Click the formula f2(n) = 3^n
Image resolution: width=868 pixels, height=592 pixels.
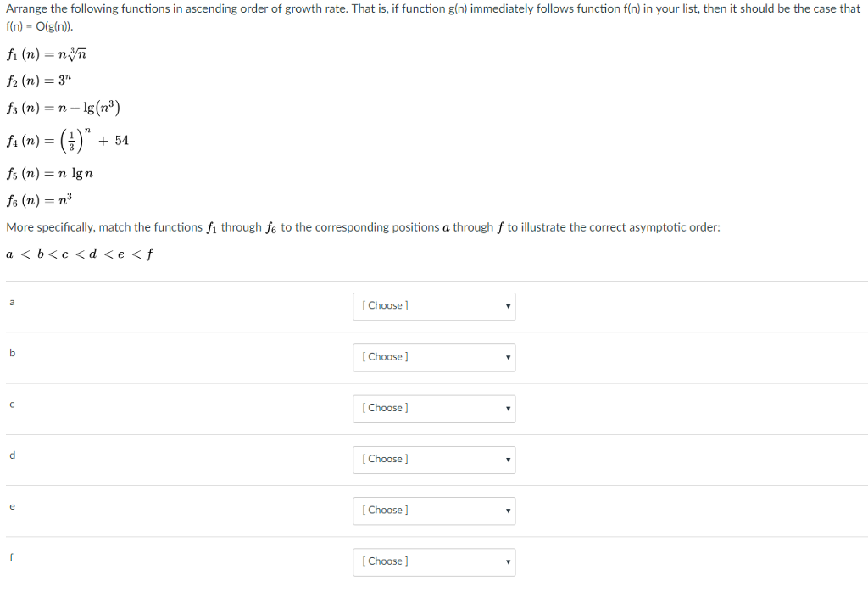pyautogui.click(x=37, y=81)
